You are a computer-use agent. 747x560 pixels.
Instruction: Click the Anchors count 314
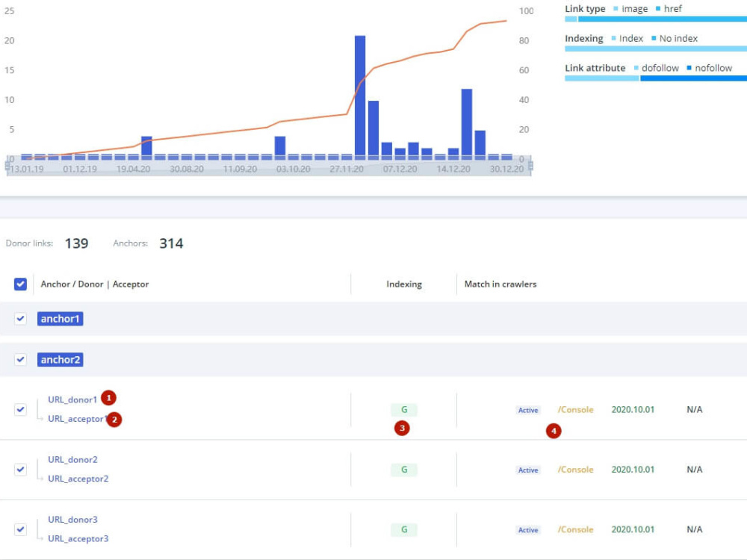coord(171,243)
